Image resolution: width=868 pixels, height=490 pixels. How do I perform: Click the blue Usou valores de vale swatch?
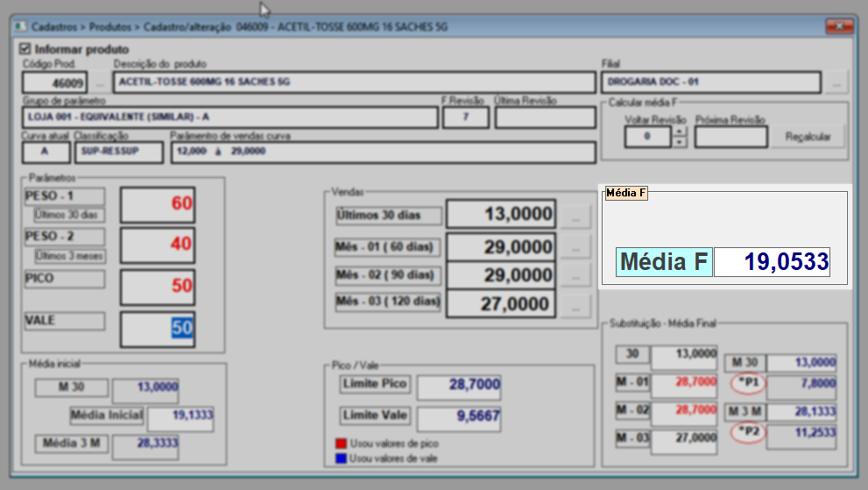tap(341, 458)
